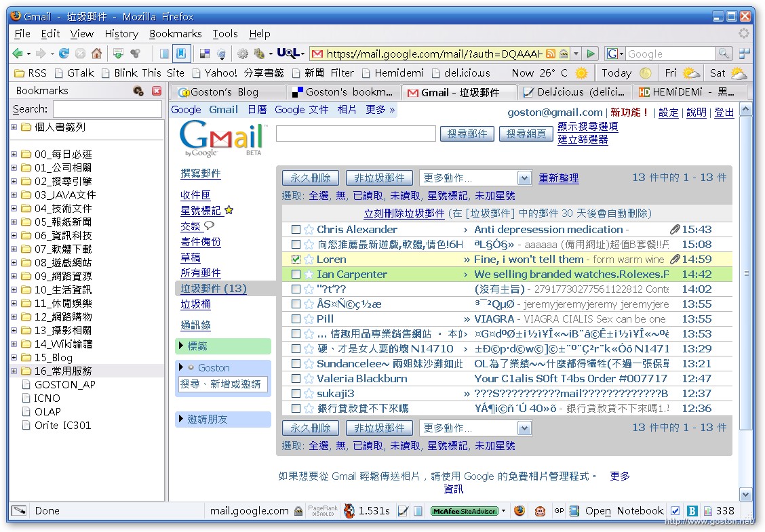
Task: Click the bookmarks sidebar options gear icon
Action: pyautogui.click(x=138, y=91)
